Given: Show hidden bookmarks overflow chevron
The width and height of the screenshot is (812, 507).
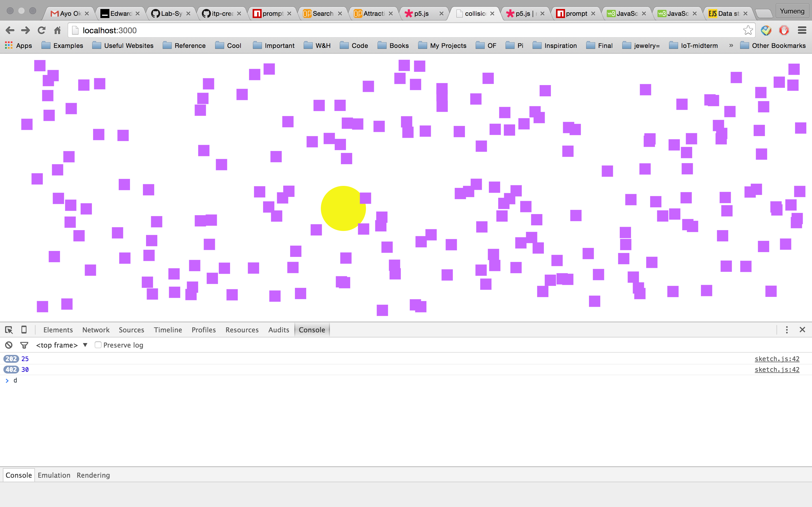Looking at the screenshot, I should point(731,46).
